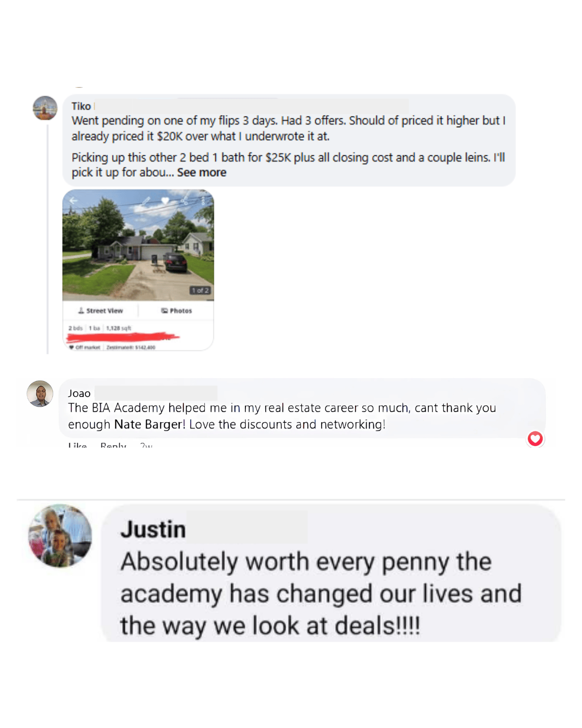Click the 1 of 2 photo counter
The width and height of the screenshot is (582, 728).
coord(200,290)
